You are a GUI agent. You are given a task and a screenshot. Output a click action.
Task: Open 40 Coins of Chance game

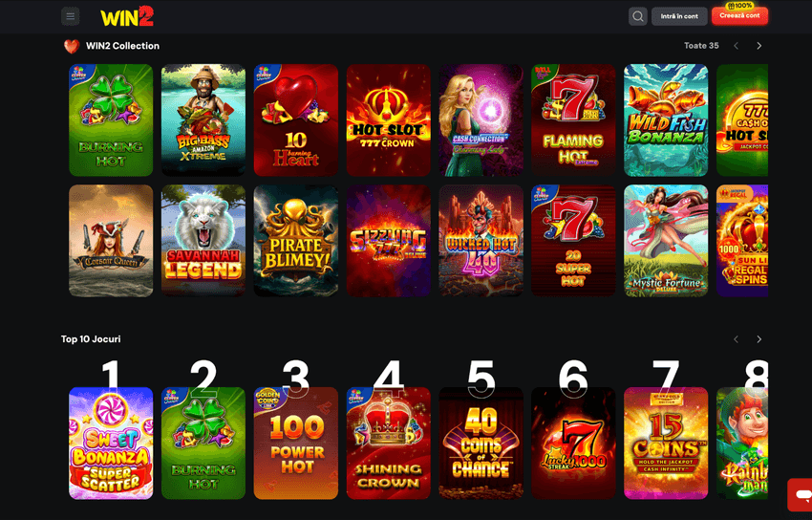coord(481,444)
